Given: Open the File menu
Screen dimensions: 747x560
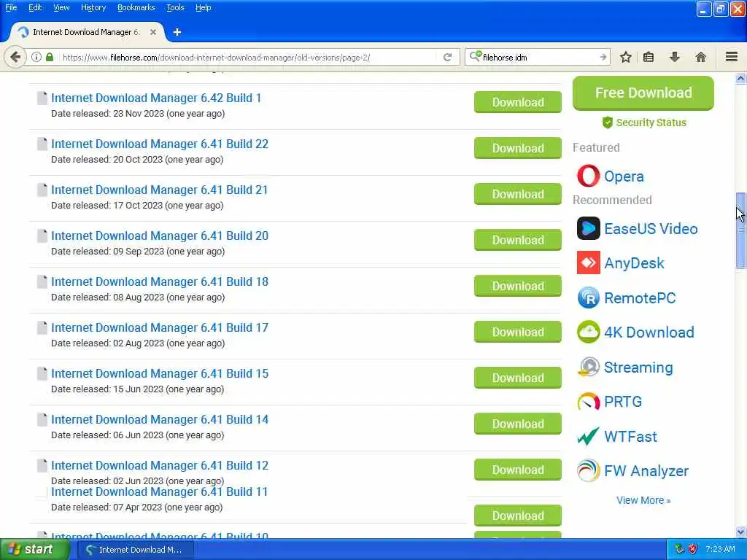Looking at the screenshot, I should 11,7.
